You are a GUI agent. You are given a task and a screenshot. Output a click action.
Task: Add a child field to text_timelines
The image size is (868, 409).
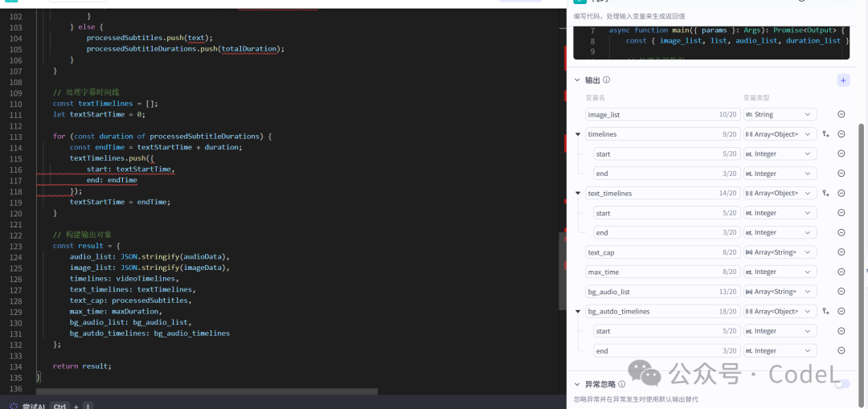pyautogui.click(x=826, y=193)
